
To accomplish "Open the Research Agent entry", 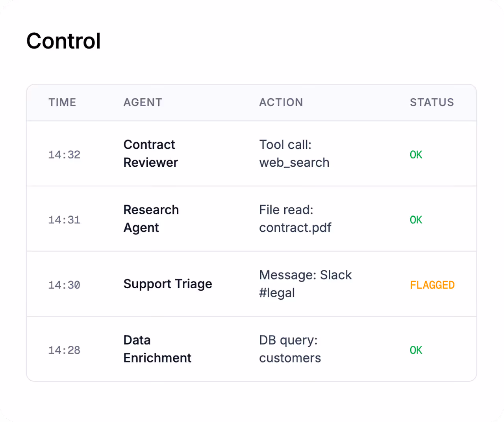I will 151,219.
